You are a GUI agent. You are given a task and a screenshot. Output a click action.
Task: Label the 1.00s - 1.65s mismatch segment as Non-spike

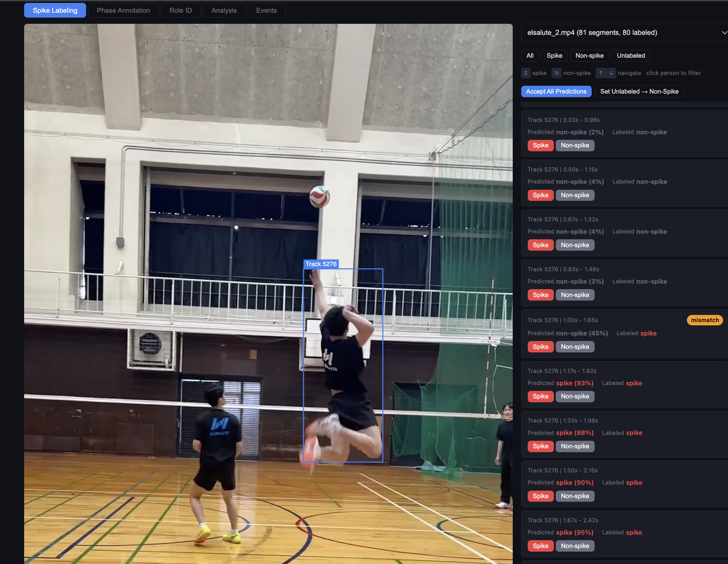pyautogui.click(x=574, y=347)
